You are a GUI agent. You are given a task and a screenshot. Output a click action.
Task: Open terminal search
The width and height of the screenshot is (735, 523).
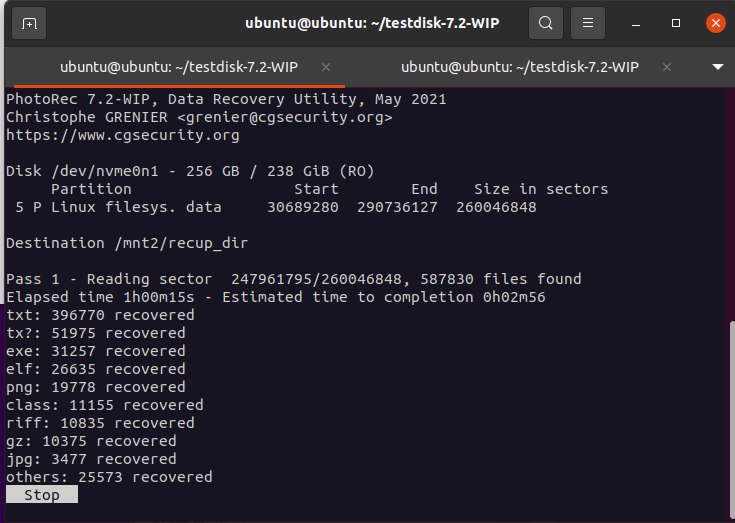click(x=546, y=23)
